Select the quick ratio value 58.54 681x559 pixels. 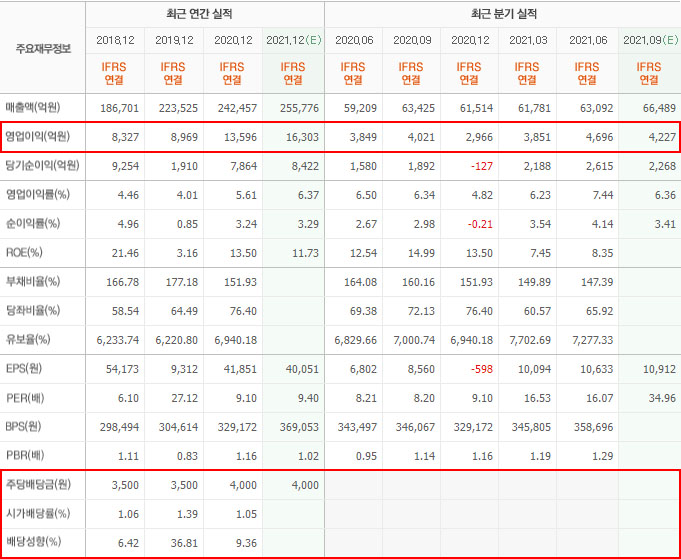125,311
